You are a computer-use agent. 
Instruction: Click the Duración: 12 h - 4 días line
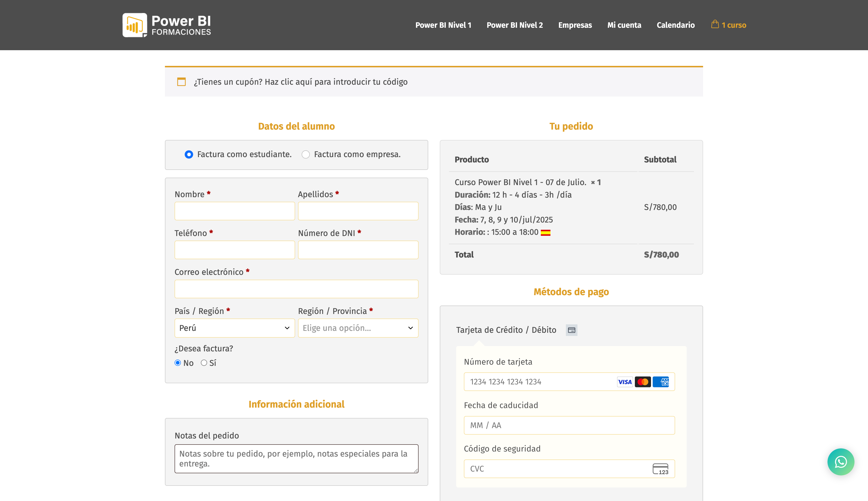pos(513,195)
